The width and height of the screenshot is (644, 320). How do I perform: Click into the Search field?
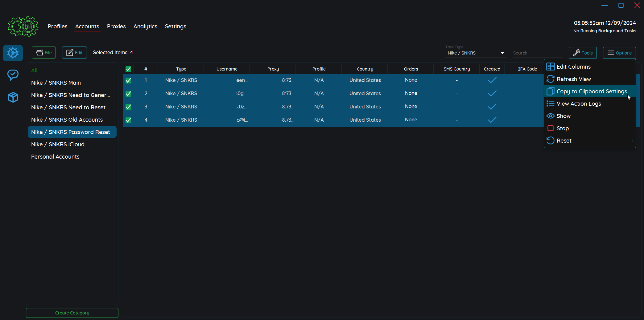point(537,53)
